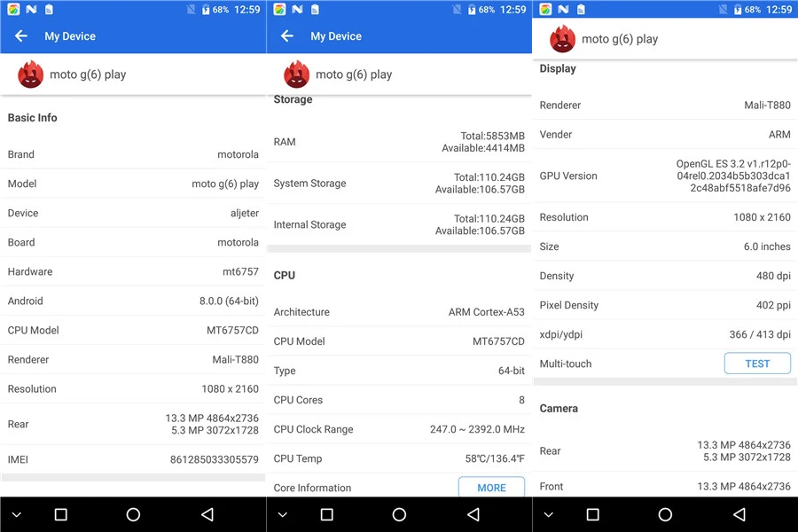This screenshot has height=532, width=798.
Task: Tap the back arrow in the left screenshot
Action: point(21,36)
